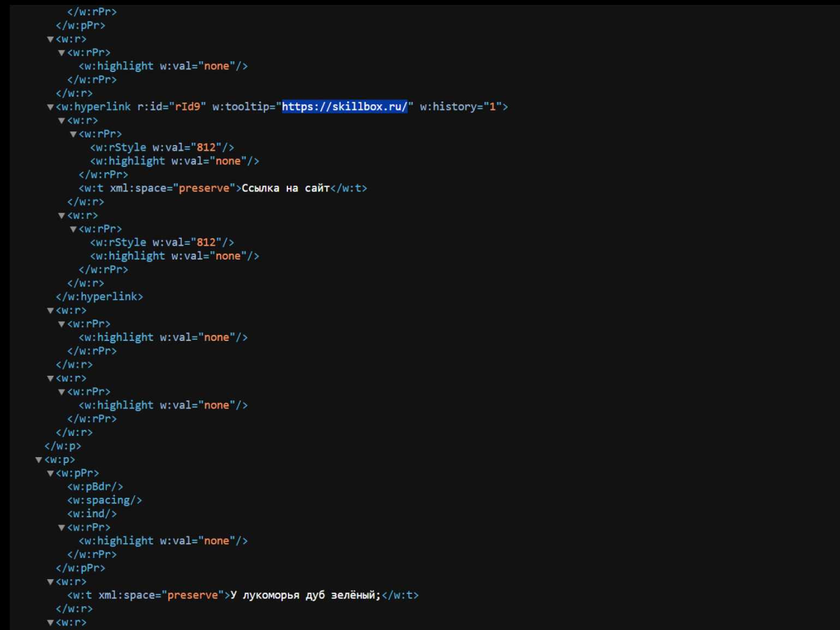
Task: Collapse the w:hyperlink node triangle
Action: [x=50, y=107]
